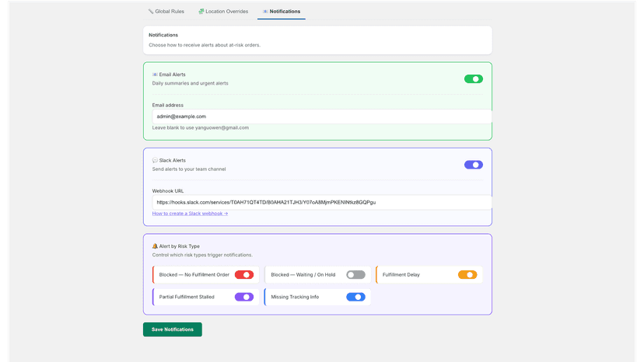The width and height of the screenshot is (644, 362).
Task: Click the Notifications tab envelope icon
Action: click(265, 12)
